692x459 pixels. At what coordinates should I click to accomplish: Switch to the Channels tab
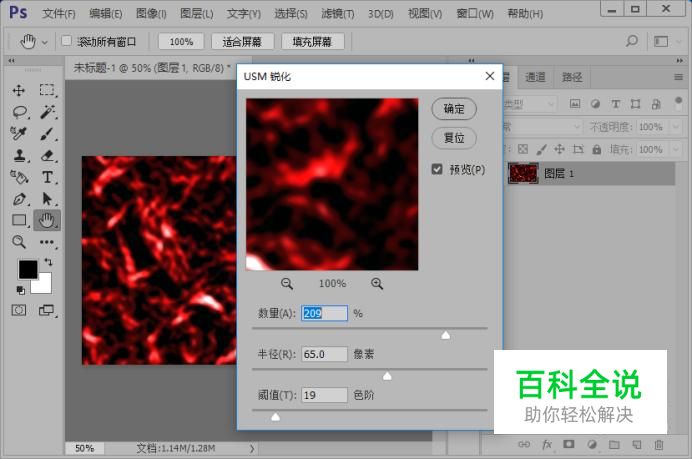(x=535, y=78)
